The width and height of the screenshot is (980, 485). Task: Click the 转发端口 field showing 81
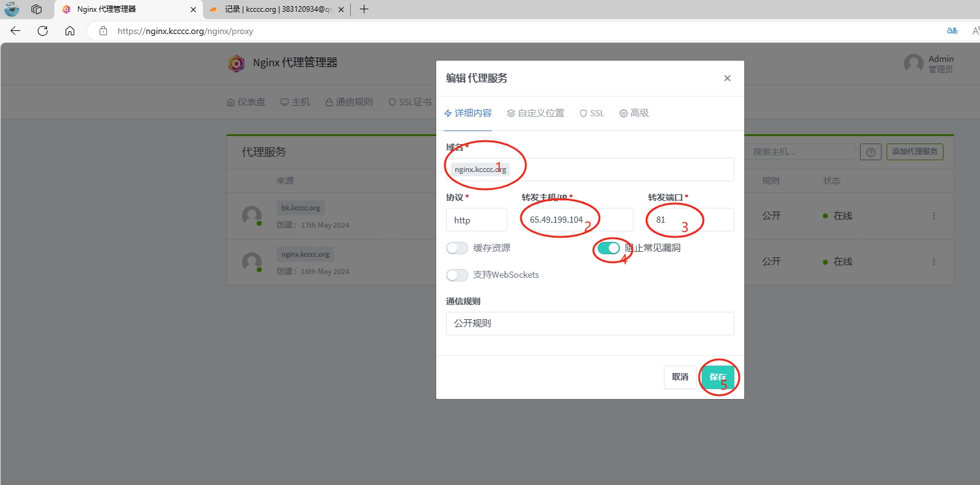pos(691,220)
